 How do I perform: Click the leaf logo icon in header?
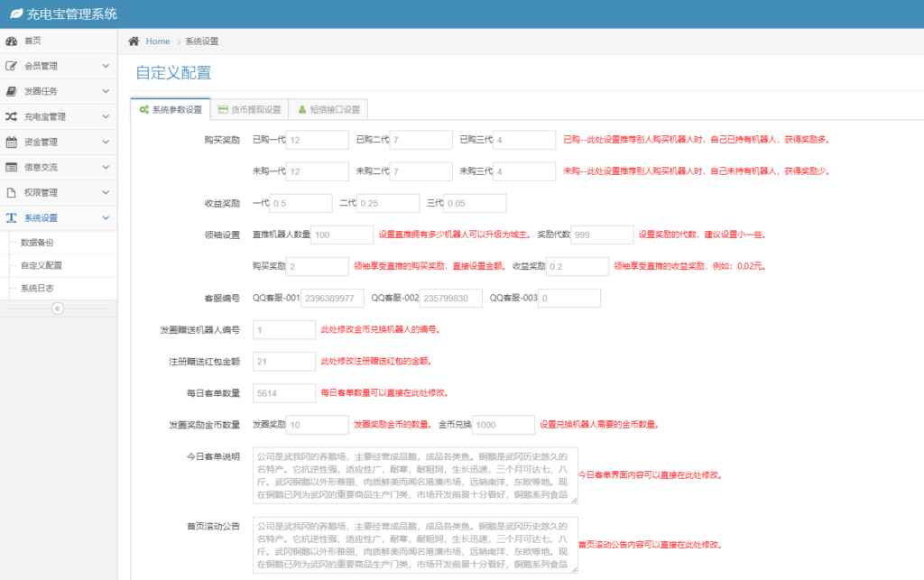point(16,14)
